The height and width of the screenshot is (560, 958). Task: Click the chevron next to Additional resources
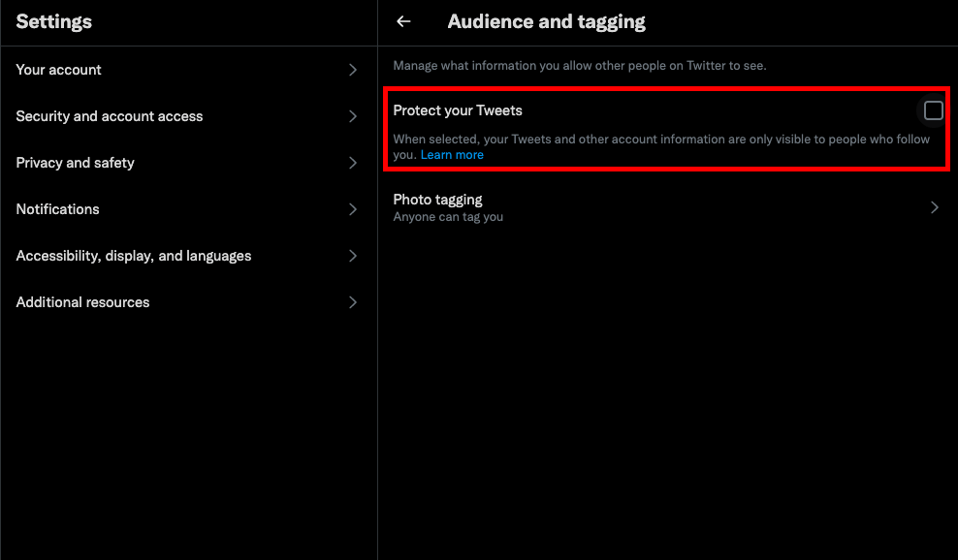[x=352, y=302]
